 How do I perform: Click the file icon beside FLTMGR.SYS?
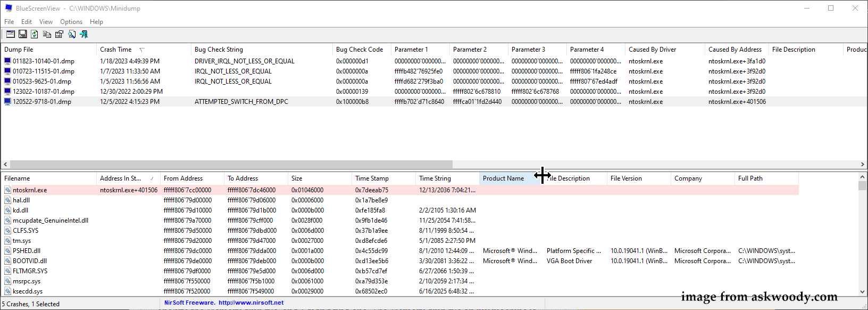click(x=7, y=271)
